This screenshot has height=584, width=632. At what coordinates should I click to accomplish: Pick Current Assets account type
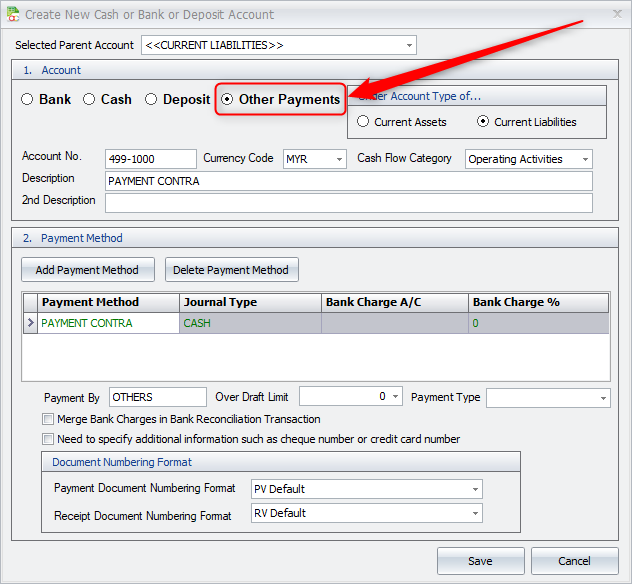click(x=363, y=122)
